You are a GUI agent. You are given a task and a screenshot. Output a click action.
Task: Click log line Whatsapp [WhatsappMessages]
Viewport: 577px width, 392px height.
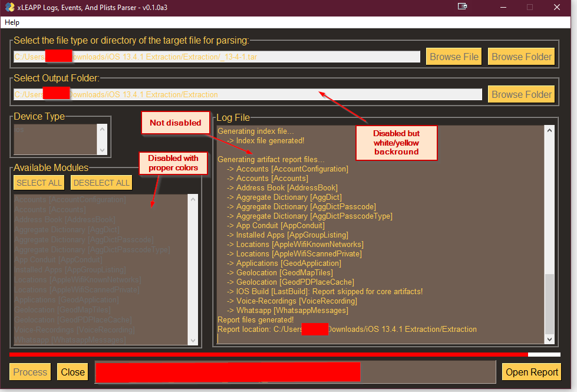click(288, 310)
